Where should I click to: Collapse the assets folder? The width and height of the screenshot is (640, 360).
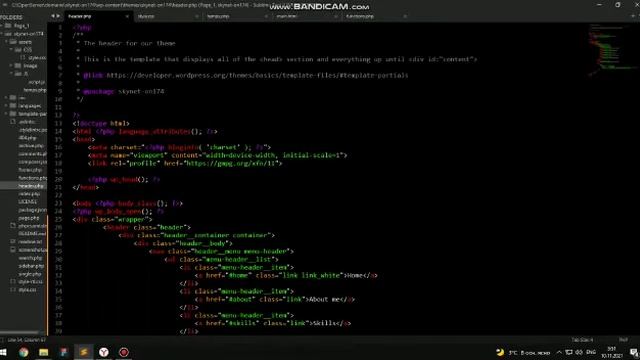pyautogui.click(x=7, y=42)
